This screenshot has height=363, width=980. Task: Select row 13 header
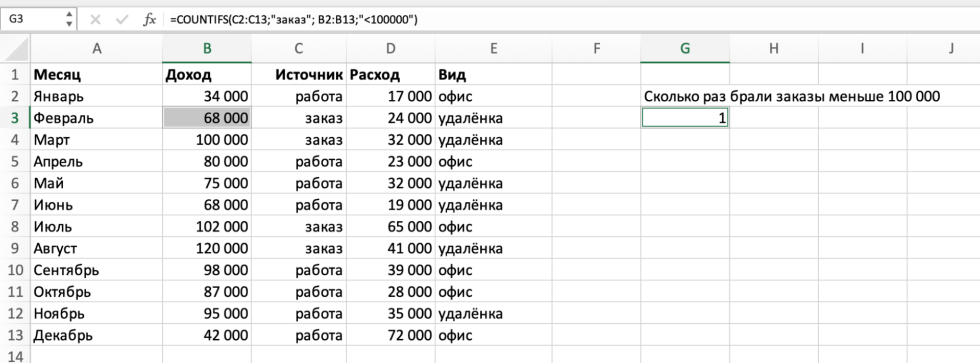click(x=15, y=335)
